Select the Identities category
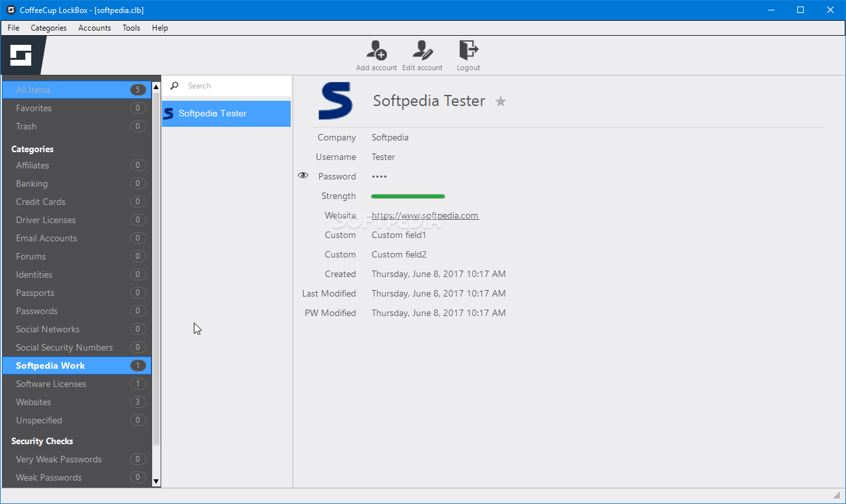 pos(77,274)
